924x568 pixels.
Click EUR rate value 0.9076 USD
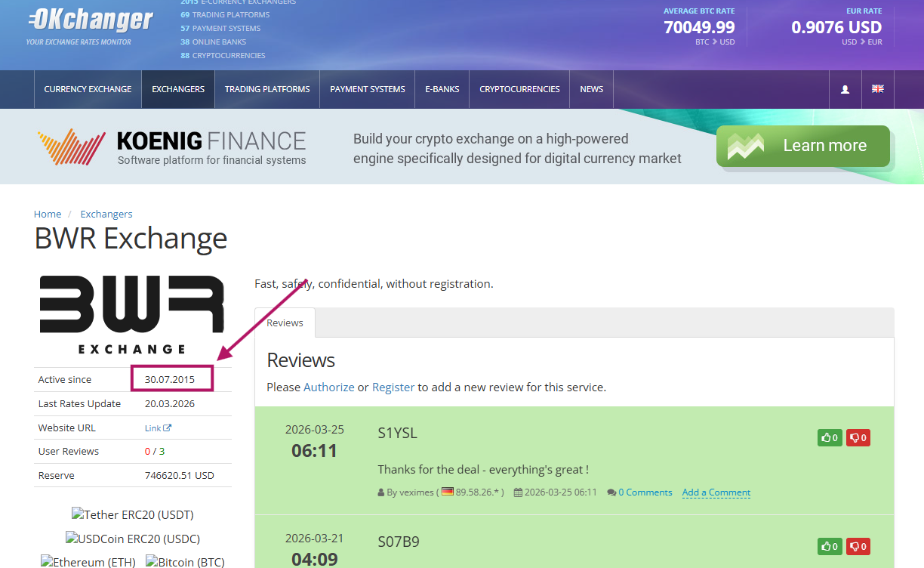coord(836,27)
